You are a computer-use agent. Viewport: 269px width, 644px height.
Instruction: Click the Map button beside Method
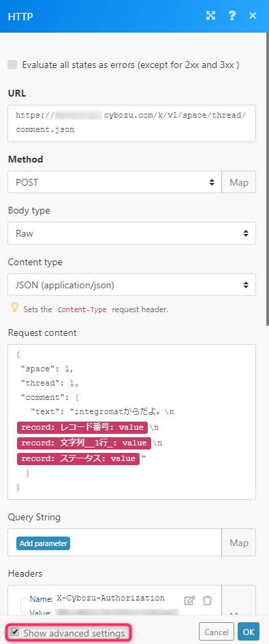tap(239, 182)
